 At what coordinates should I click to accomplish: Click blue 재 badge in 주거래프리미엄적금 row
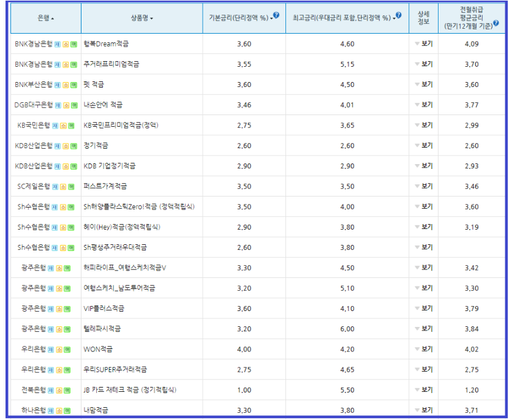click(x=58, y=65)
